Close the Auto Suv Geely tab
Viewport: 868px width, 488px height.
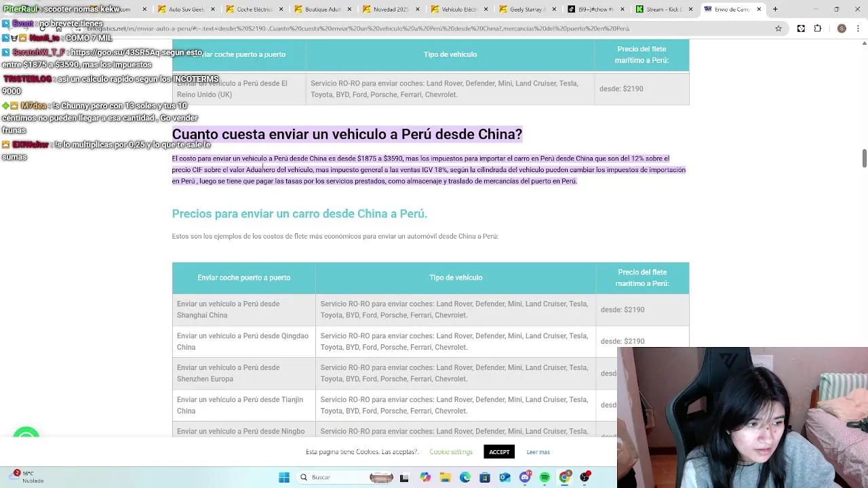click(212, 9)
